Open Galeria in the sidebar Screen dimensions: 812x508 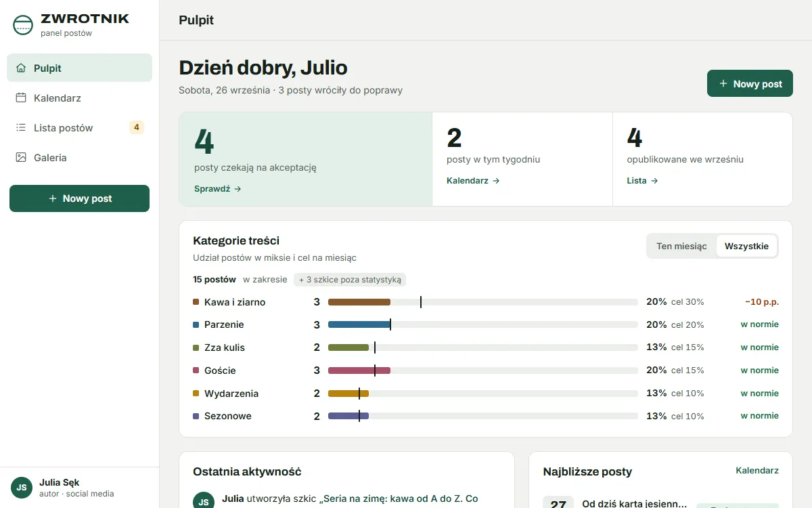[79, 157]
